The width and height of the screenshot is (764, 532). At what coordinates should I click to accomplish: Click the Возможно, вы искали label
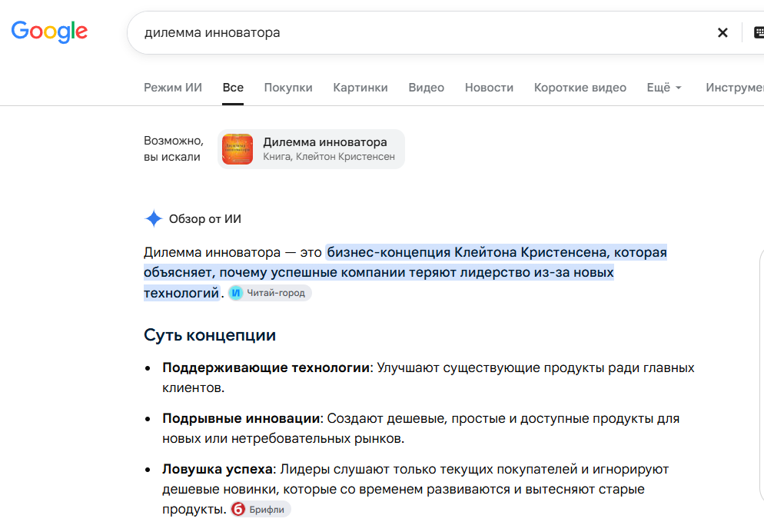[x=174, y=148]
